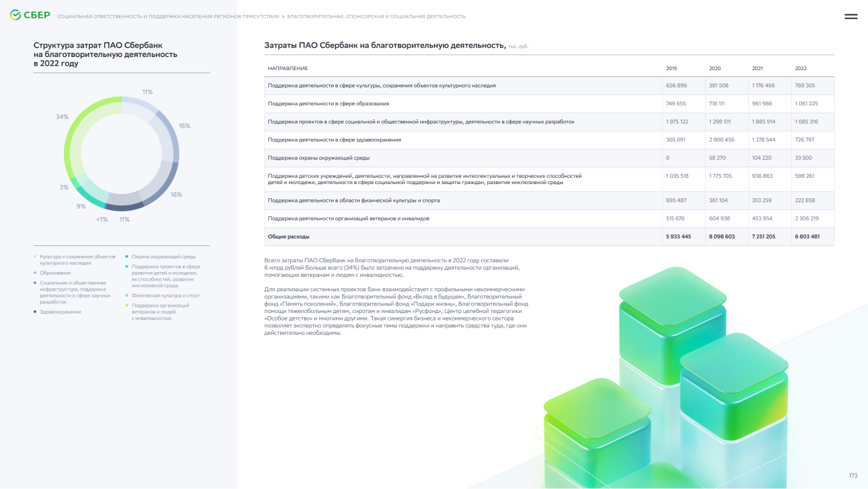Click cell value 1 061 225
Screen dimensions: 868x489
807,104
